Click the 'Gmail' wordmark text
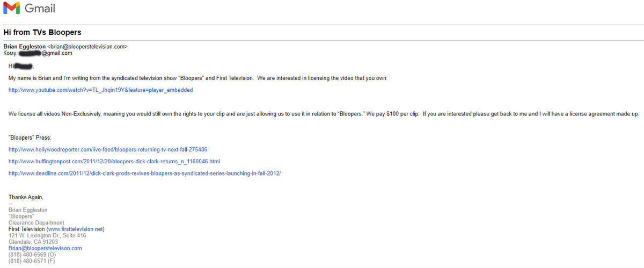Screen dimensions: 644x268 (x=40, y=9)
